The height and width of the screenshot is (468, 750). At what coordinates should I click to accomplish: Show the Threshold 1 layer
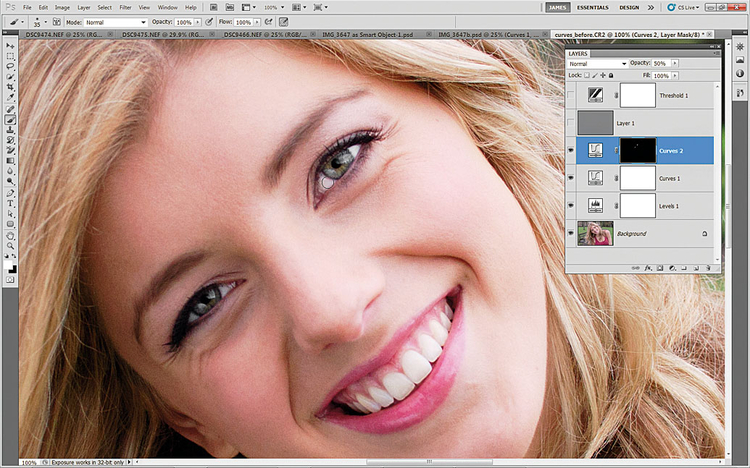coord(571,96)
